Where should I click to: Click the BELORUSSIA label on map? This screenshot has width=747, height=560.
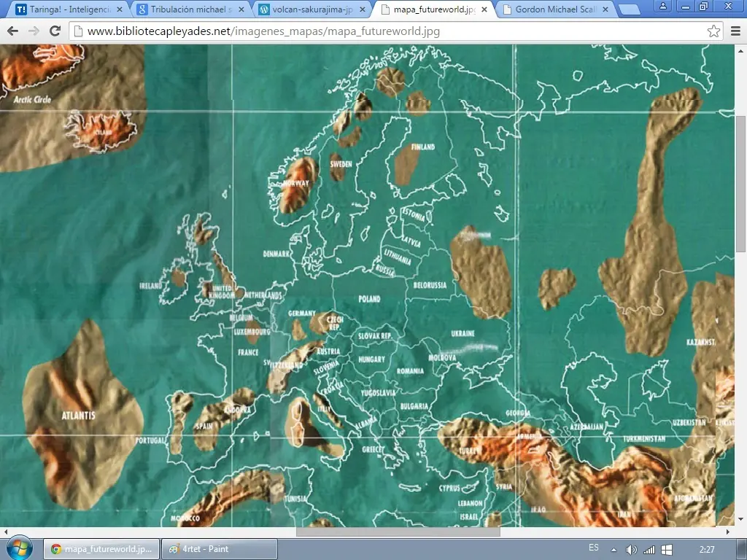click(430, 285)
